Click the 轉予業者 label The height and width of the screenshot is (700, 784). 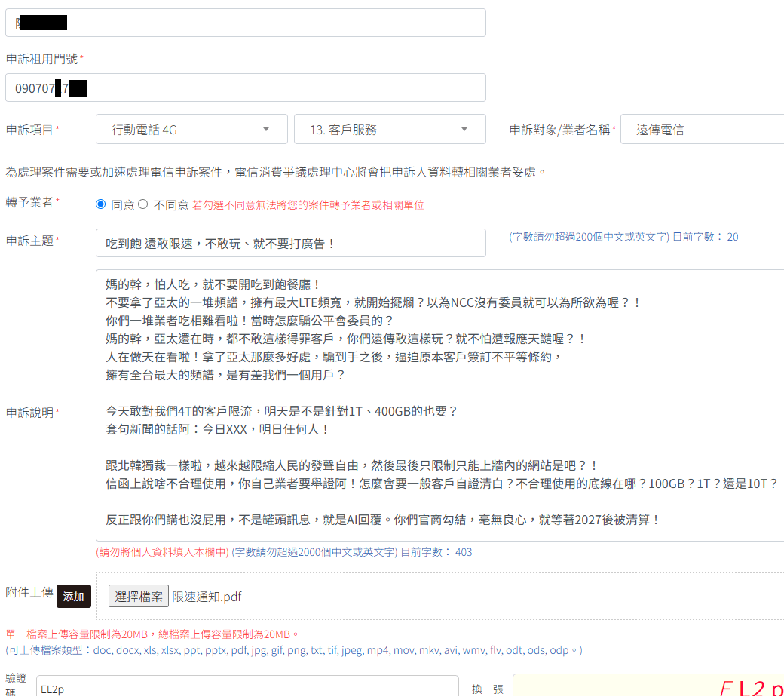tap(29, 202)
